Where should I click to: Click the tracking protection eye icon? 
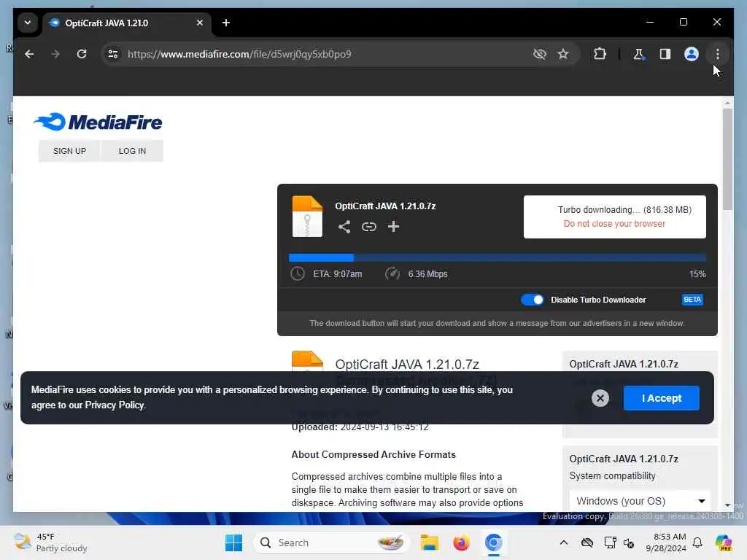(x=539, y=54)
